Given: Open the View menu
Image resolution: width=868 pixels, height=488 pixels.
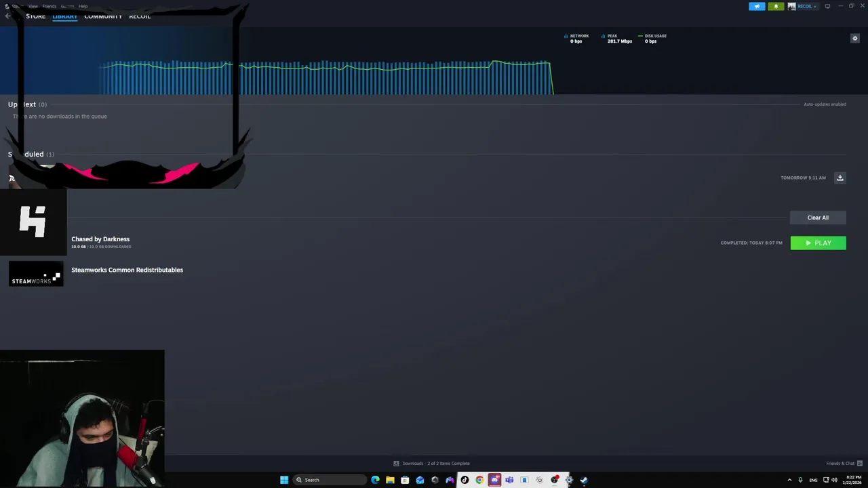Looking at the screenshot, I should tap(33, 6).
